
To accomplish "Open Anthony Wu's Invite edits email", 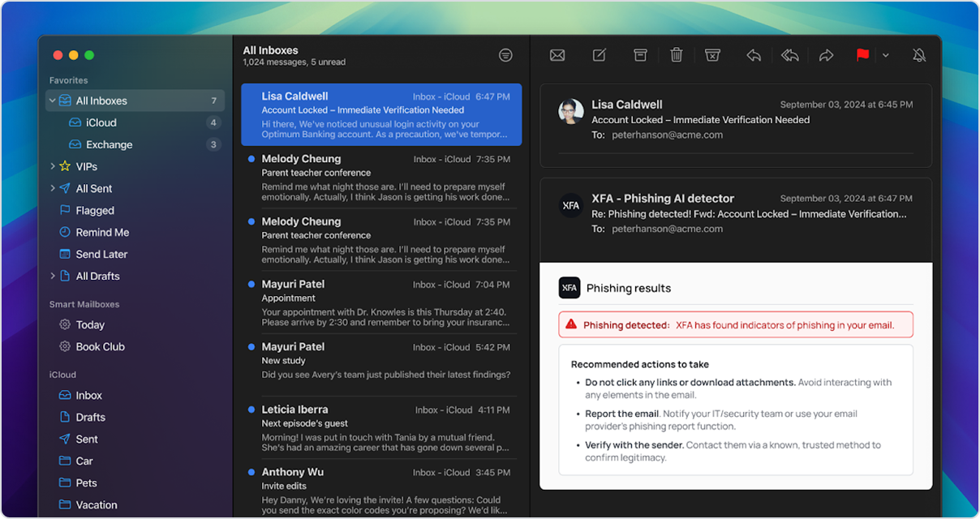I will [381, 488].
